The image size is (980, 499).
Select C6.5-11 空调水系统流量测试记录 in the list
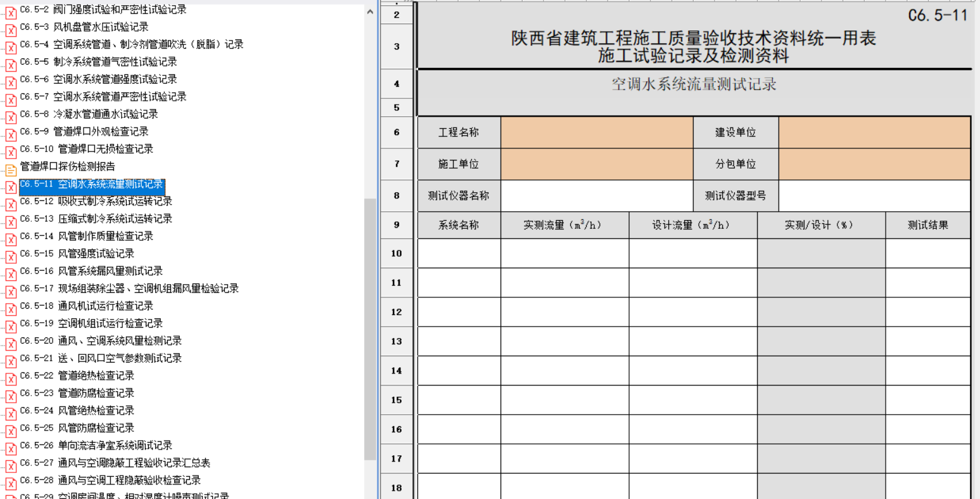(x=92, y=185)
